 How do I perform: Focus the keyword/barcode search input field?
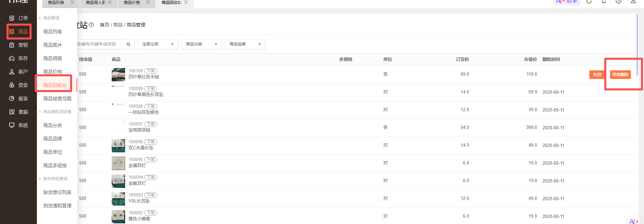click(x=100, y=44)
